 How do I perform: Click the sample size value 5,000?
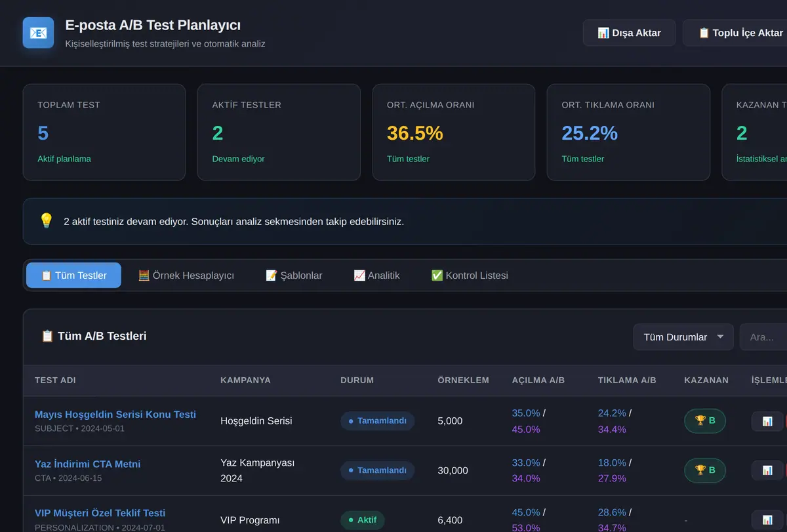point(450,421)
